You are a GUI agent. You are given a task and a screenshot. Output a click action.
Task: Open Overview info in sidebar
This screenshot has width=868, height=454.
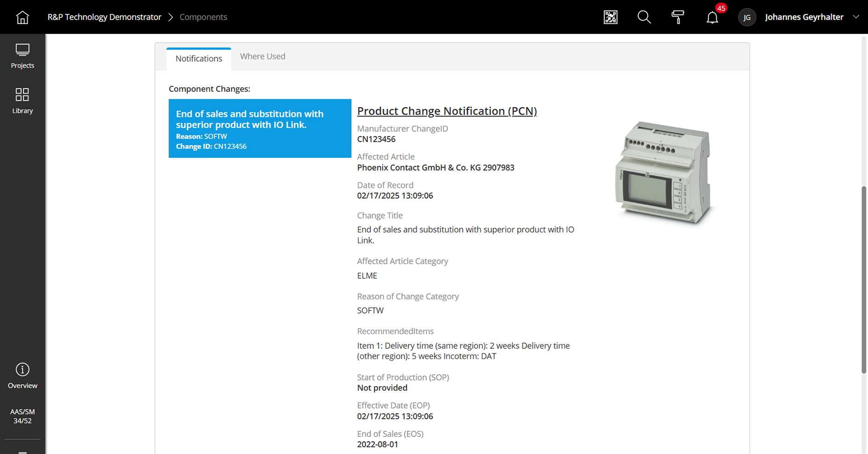[x=22, y=376]
